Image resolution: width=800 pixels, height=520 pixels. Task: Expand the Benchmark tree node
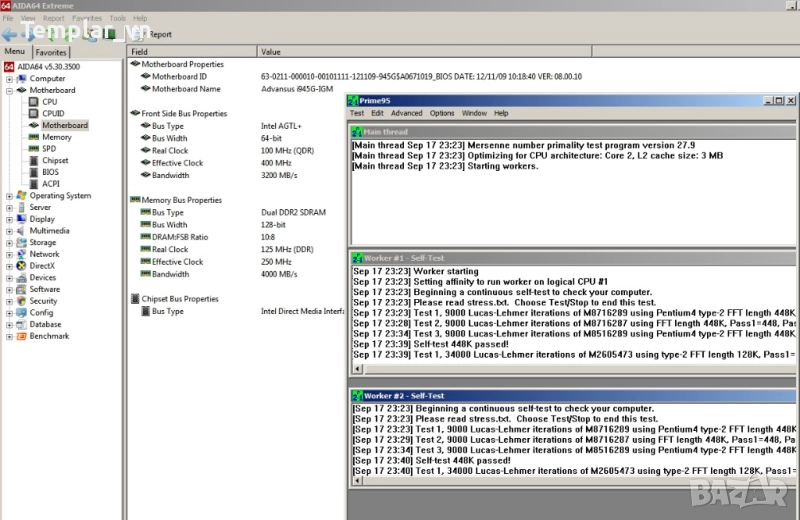[10, 336]
